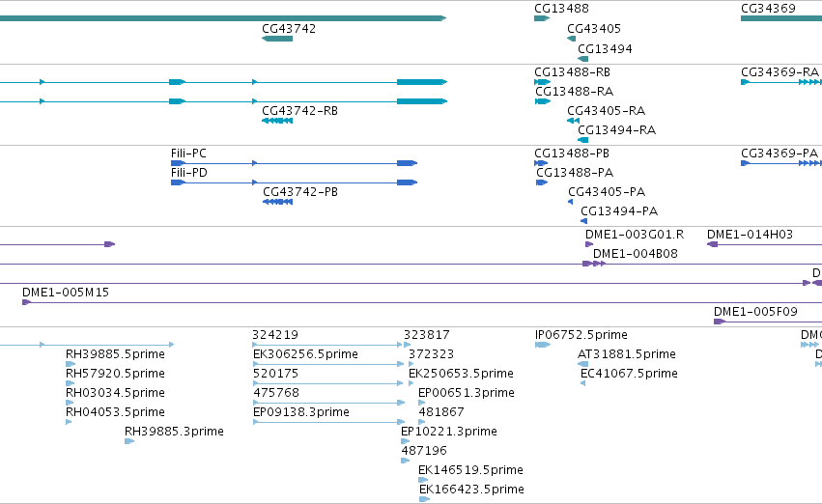Select the 520175 feature

[275, 374]
